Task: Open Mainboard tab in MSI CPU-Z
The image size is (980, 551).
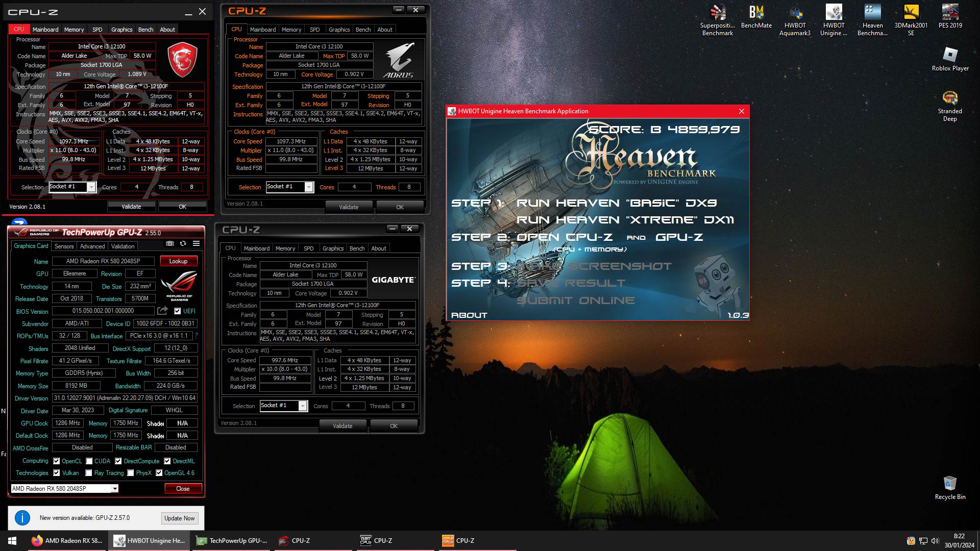Action: 45,30
